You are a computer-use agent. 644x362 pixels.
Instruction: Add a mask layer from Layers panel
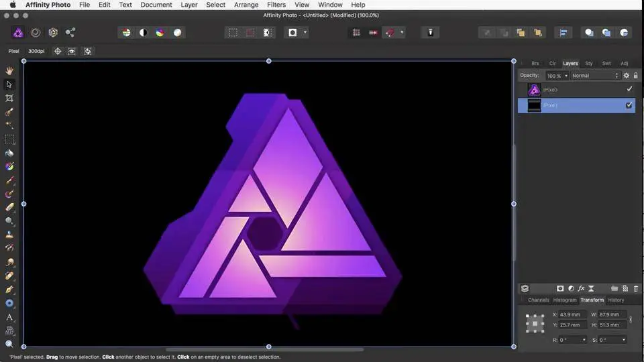tap(560, 288)
